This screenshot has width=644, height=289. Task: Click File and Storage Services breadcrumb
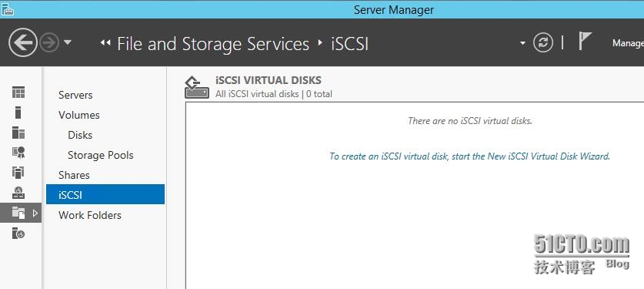pos(213,44)
